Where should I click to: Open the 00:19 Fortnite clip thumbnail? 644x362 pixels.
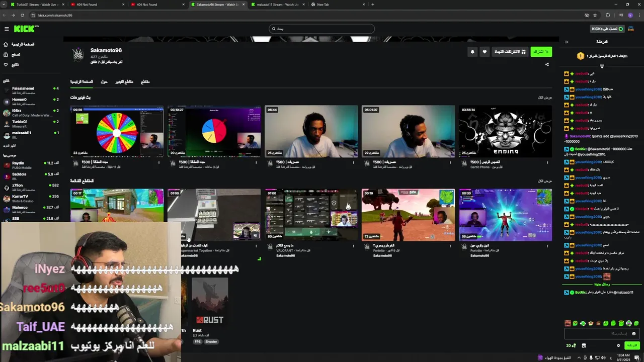pyautogui.click(x=408, y=215)
